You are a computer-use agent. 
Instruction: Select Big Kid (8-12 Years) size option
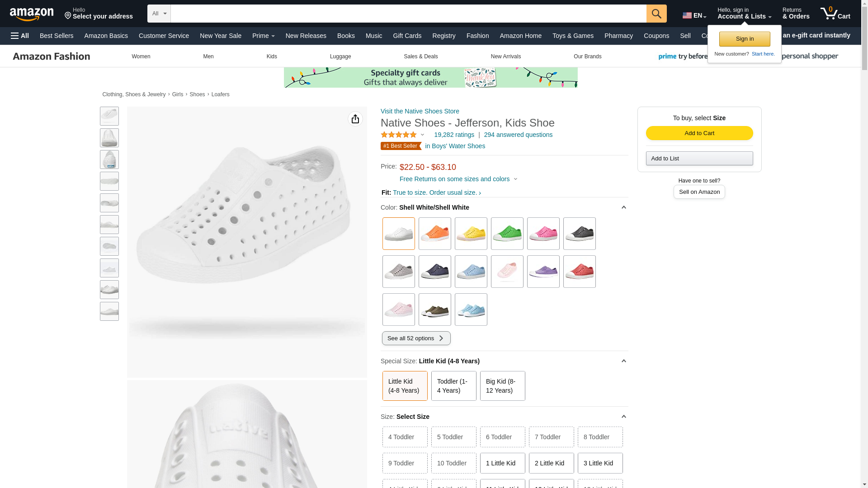point(502,386)
